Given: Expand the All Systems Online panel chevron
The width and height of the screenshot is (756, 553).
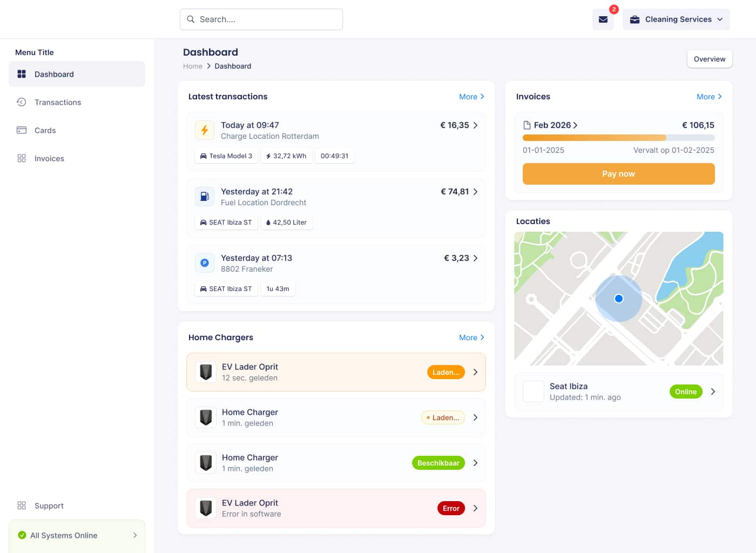Looking at the screenshot, I should tap(135, 535).
